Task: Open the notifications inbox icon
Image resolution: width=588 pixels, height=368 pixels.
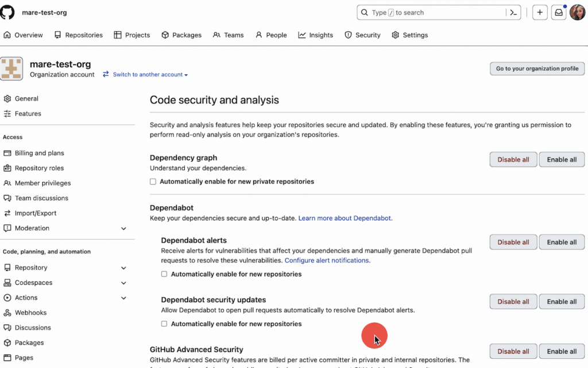Action: 558,12
